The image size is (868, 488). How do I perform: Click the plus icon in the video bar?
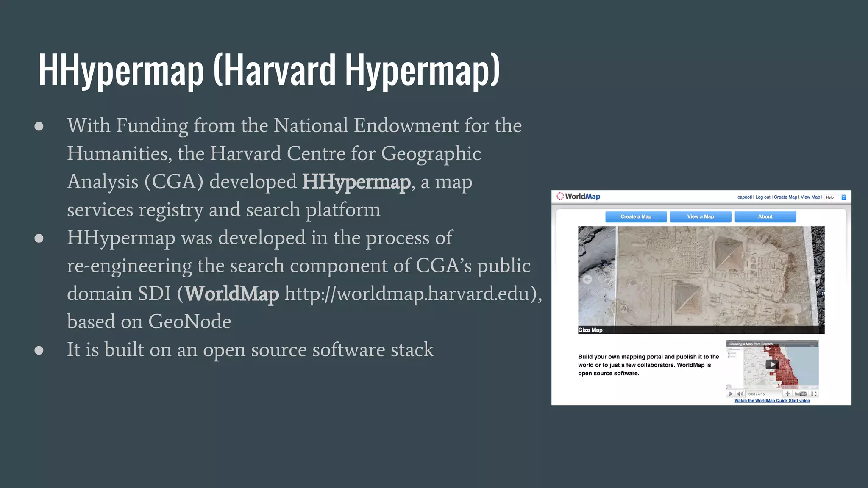pyautogui.click(x=787, y=394)
